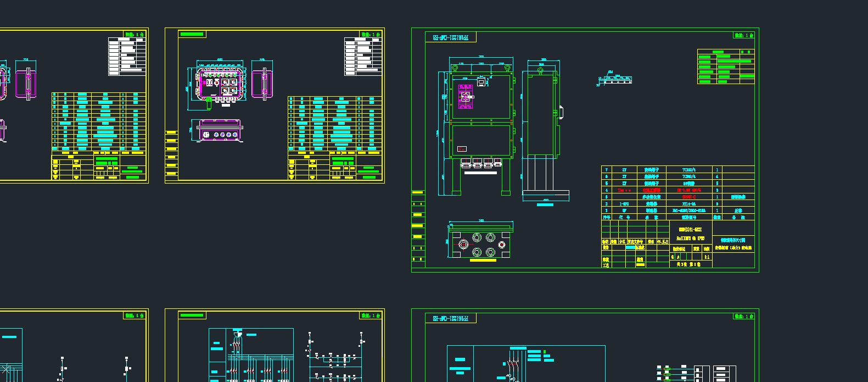Select the quantity label on the lower right sheet
This screenshot has width=868, height=382.
(x=744, y=316)
